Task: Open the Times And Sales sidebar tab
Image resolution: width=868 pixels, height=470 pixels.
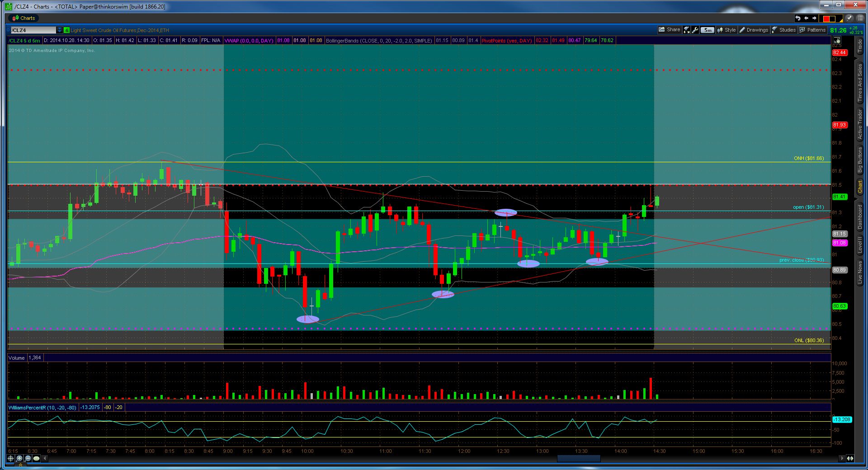Action: click(860, 82)
